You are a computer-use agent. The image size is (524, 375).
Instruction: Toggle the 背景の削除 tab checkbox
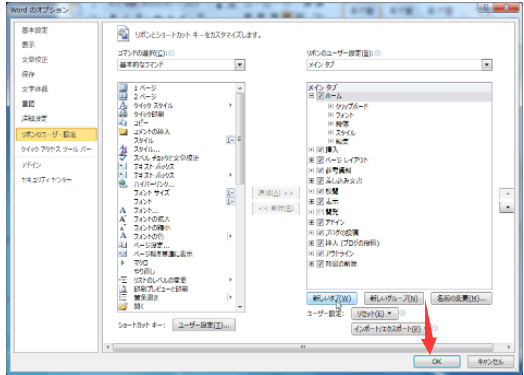[x=320, y=264]
